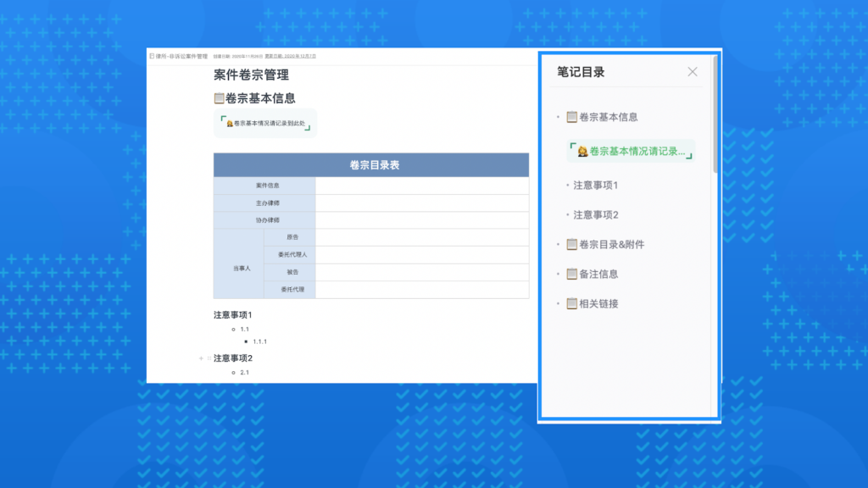Click the 创建日期 text in header
This screenshot has width=868, height=488.
[x=238, y=56]
